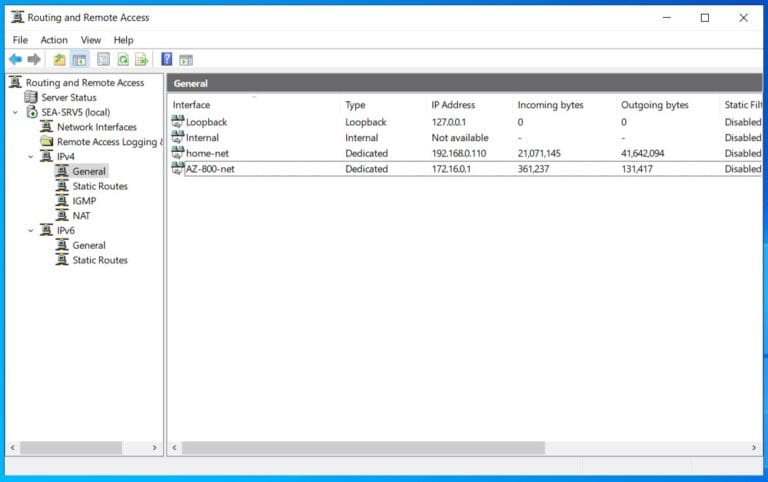Open the Help menu
Viewport: 768px width, 482px height.
tap(123, 40)
